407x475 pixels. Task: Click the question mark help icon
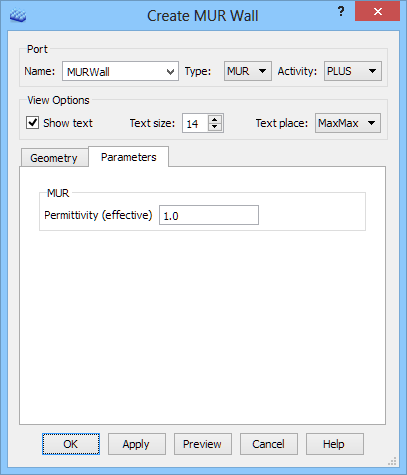tap(341, 12)
